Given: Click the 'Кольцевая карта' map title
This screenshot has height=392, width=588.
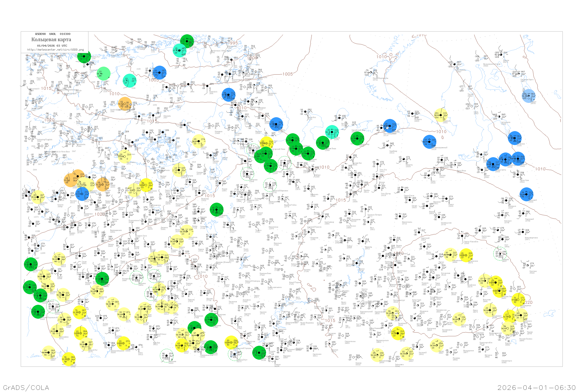Looking at the screenshot, I should [x=51, y=40].
